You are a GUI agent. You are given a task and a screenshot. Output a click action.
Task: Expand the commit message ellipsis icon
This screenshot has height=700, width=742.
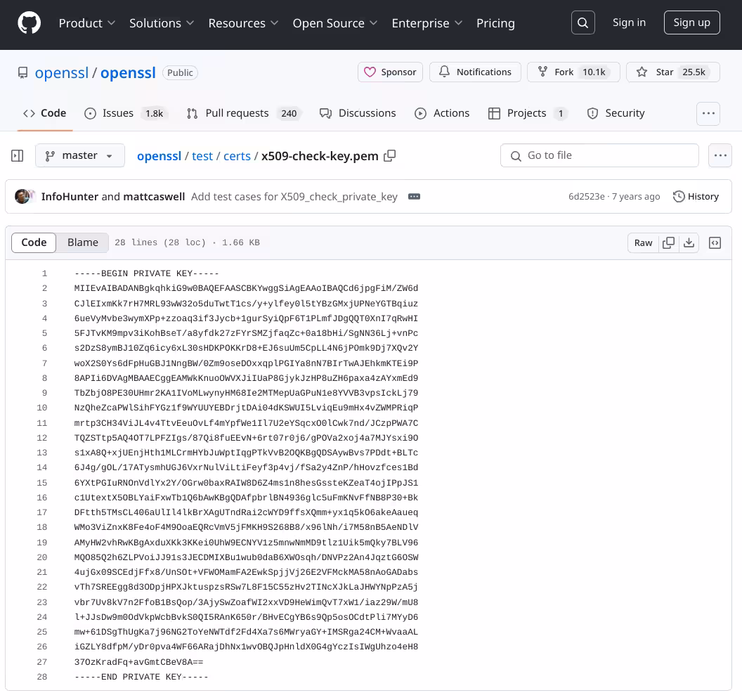[x=414, y=197]
